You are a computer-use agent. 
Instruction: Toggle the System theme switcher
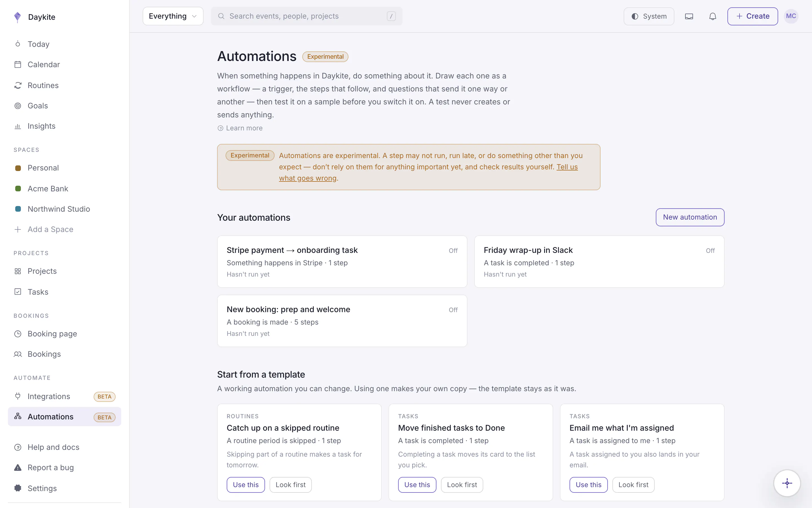[648, 16]
